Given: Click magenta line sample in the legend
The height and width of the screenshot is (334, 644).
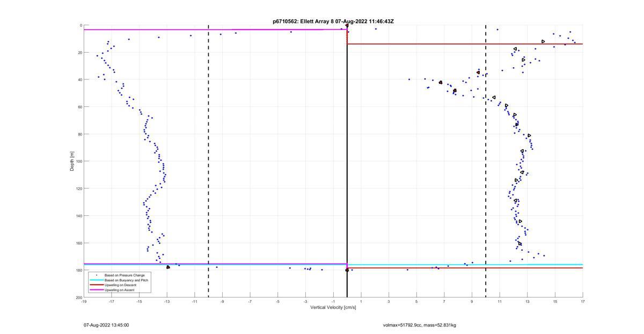Looking at the screenshot, I should click(x=96, y=290).
